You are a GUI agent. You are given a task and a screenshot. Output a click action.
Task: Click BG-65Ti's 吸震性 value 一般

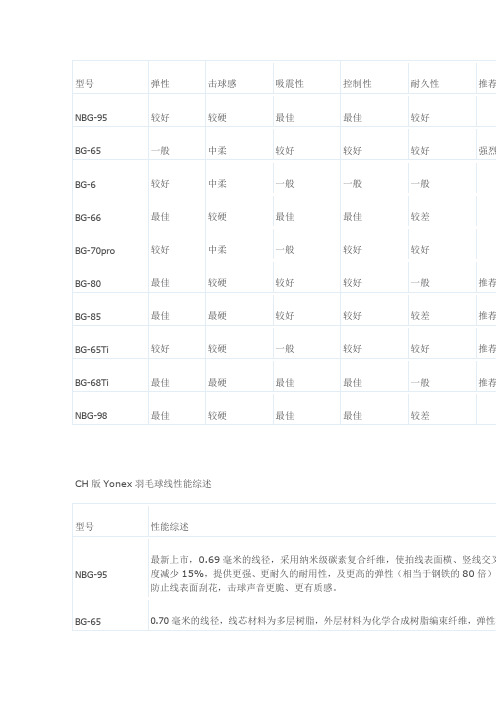tap(285, 348)
